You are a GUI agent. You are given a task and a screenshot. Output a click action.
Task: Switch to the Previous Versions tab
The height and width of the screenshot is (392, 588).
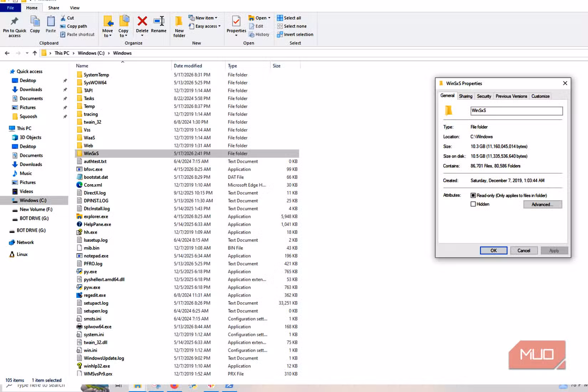511,96
